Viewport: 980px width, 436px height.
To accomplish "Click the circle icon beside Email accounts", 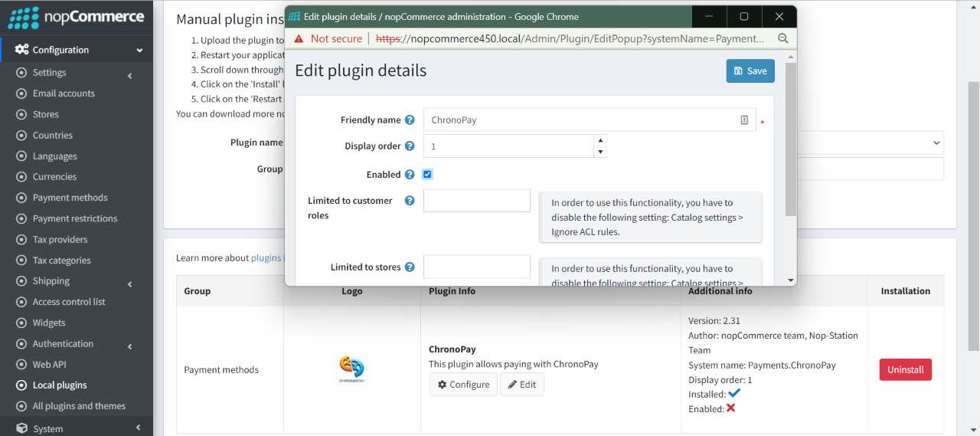I will pyautogui.click(x=21, y=93).
